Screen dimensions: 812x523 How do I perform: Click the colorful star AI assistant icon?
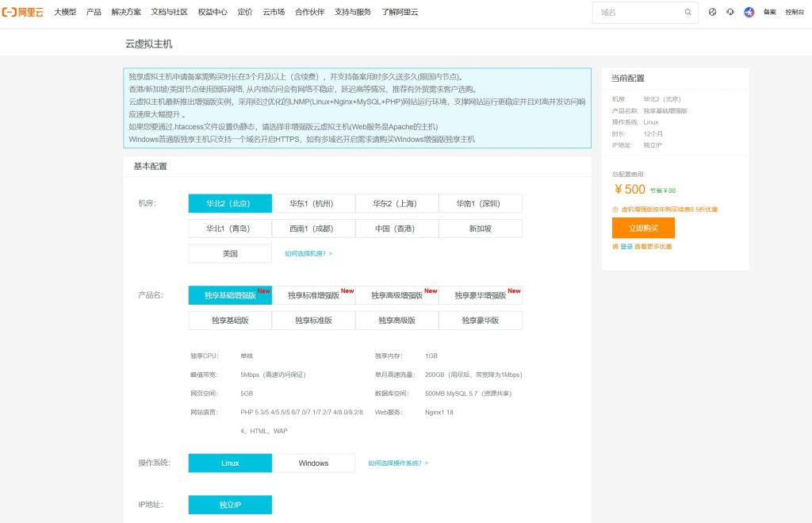pyautogui.click(x=749, y=12)
